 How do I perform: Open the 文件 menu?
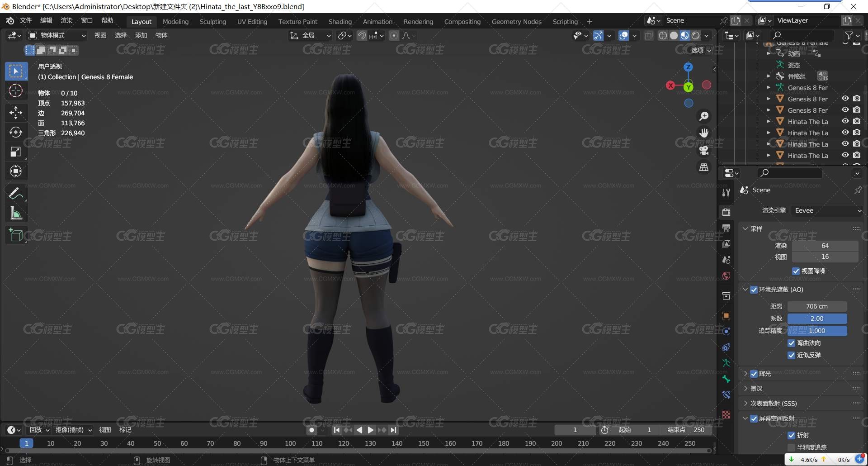(26, 20)
